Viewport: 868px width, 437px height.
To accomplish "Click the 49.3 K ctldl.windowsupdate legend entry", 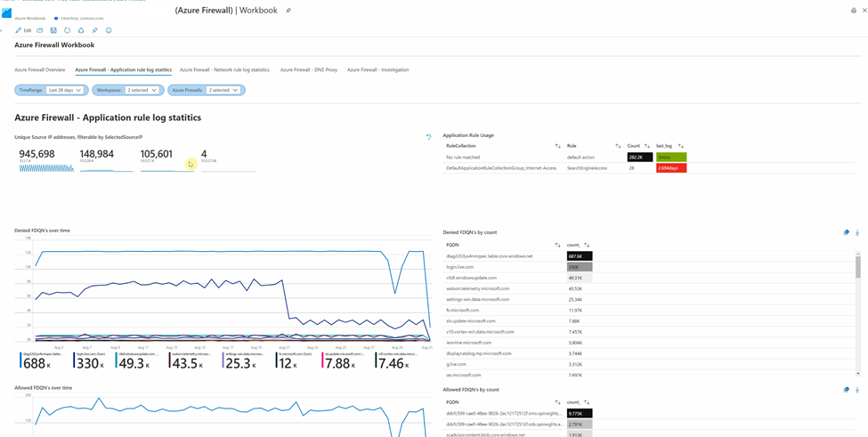I will (138, 360).
